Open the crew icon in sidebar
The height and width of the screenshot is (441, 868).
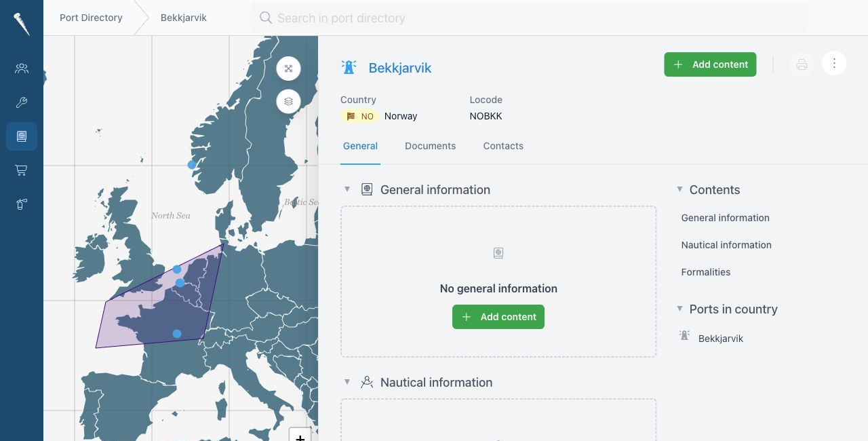pos(22,69)
